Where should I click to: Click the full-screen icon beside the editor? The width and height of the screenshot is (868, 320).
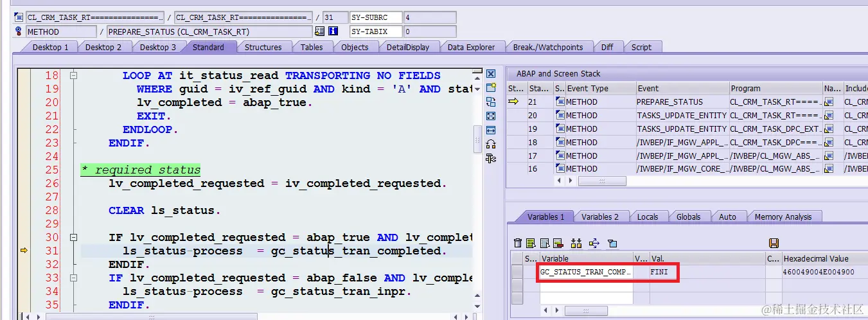point(491,116)
